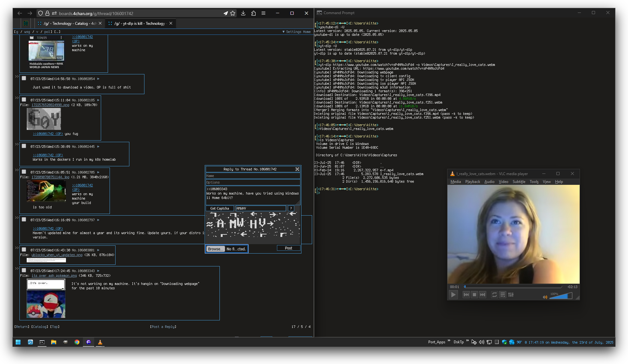This screenshot has height=364, width=628.
Task: Go back in the browser
Action: [20, 13]
